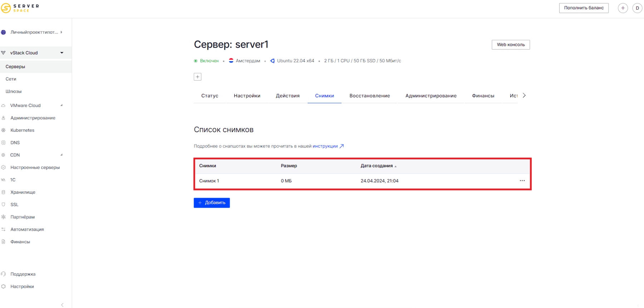
Task: Click the 0 МБ size value
Action: (286, 181)
